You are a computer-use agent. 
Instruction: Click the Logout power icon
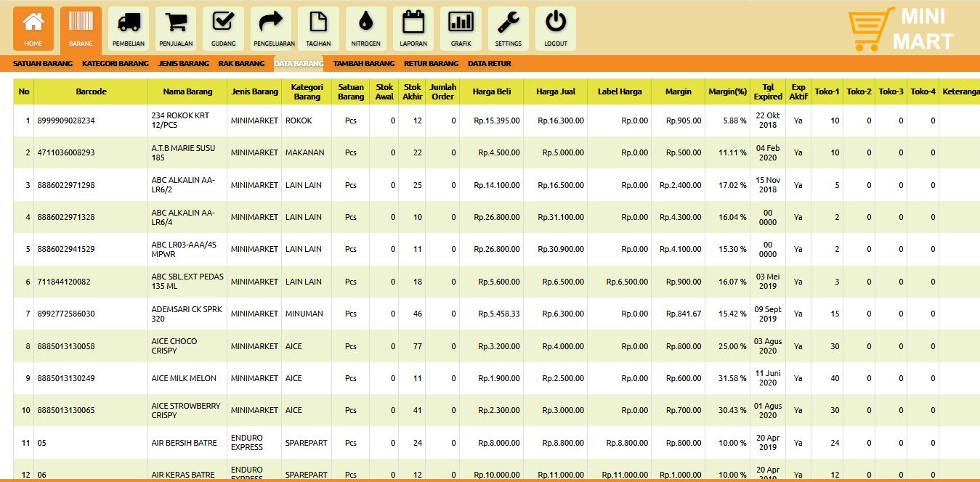[556, 23]
